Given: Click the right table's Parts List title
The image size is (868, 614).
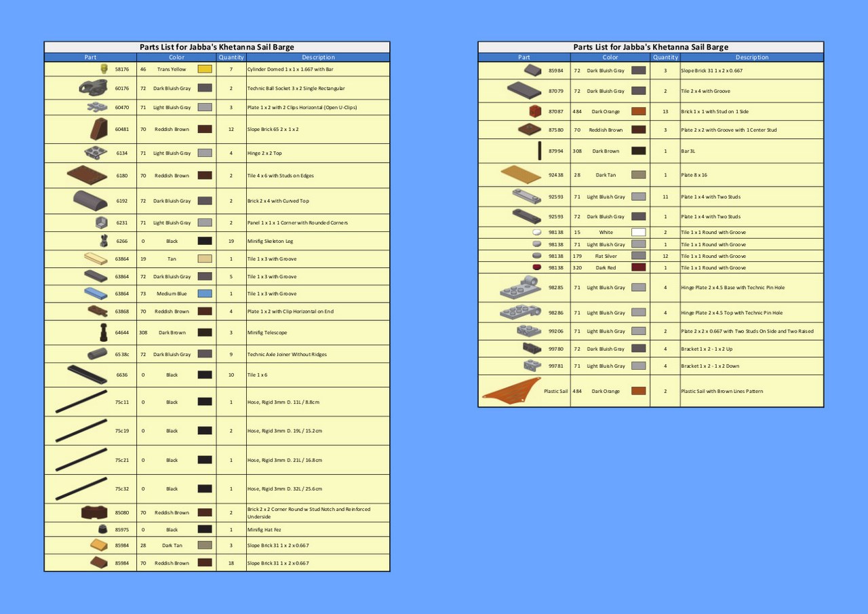Looking at the screenshot, I should click(x=651, y=47).
